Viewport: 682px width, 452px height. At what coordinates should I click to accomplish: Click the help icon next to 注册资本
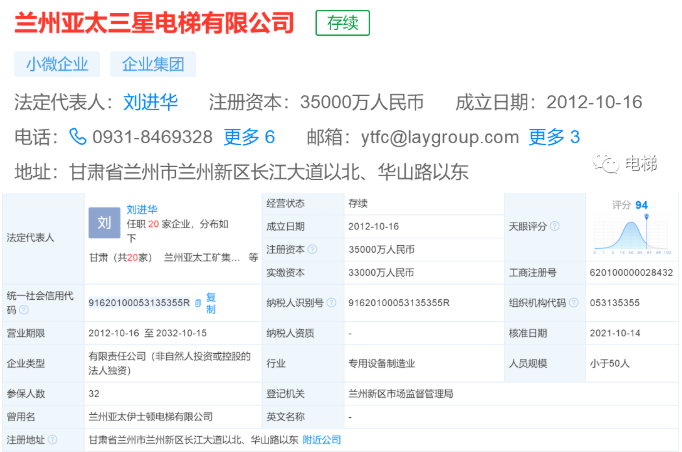(312, 249)
